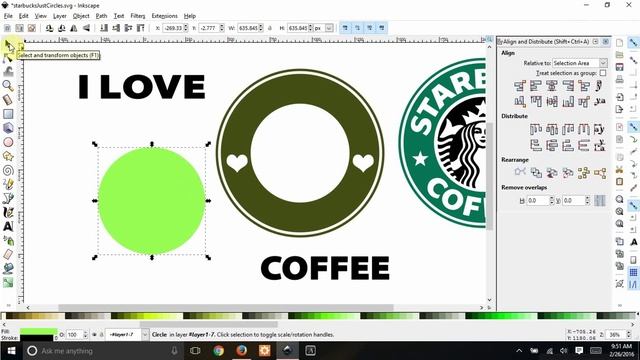Image resolution: width=640 pixels, height=360 pixels.
Task: Click Align left edges icon
Action: click(x=536, y=86)
